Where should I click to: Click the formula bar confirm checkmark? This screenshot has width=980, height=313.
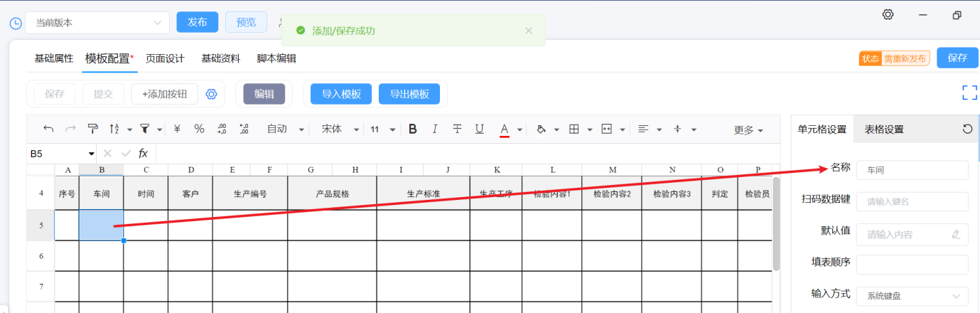[x=126, y=153]
